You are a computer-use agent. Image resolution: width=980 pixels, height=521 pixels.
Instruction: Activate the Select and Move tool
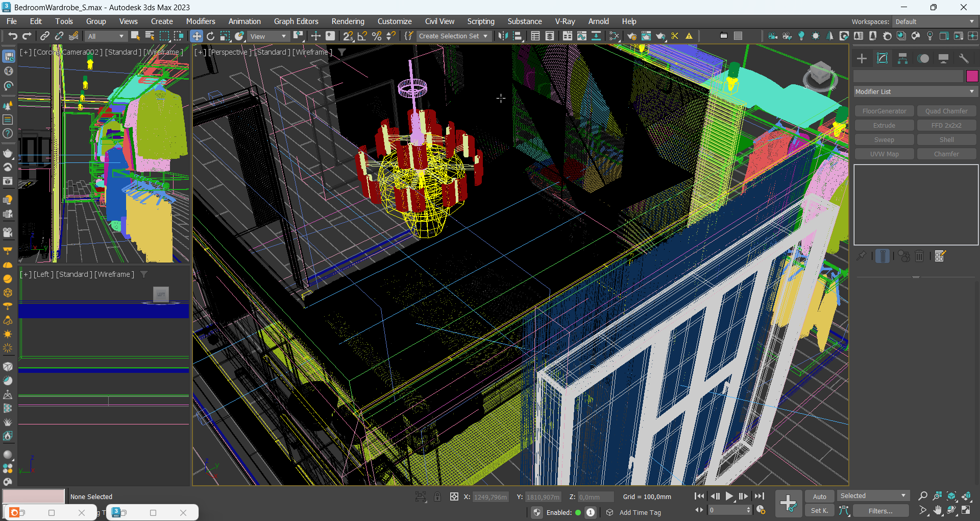pos(197,36)
